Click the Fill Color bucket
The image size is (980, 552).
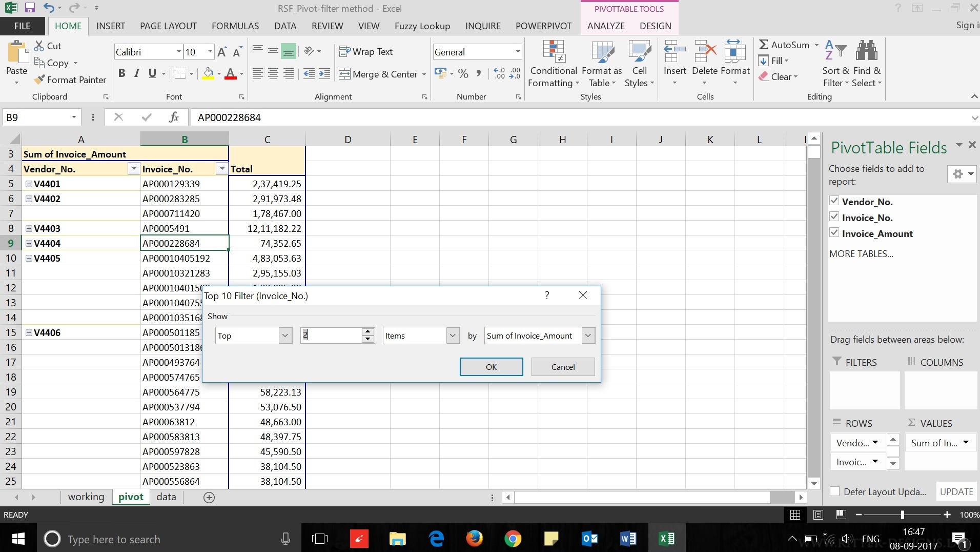tap(208, 73)
